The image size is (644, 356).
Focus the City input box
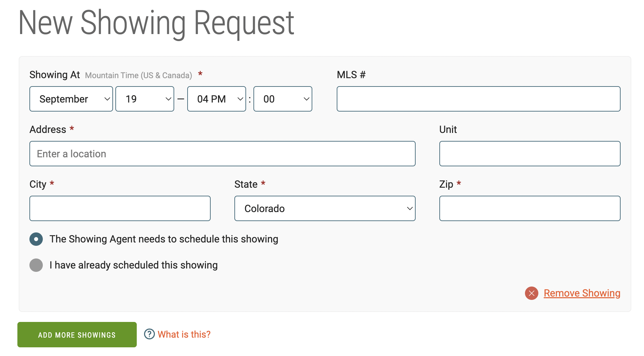tap(120, 208)
